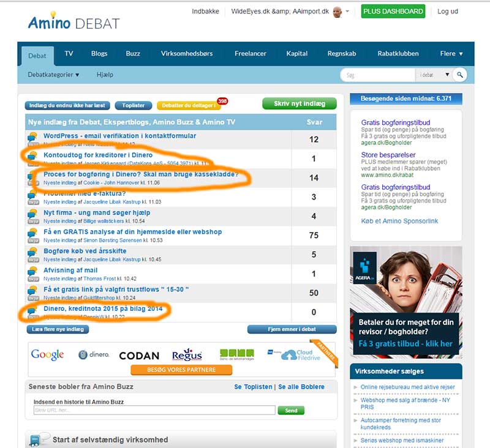
Task: Open the Flere menu dropdown
Action: click(451, 54)
